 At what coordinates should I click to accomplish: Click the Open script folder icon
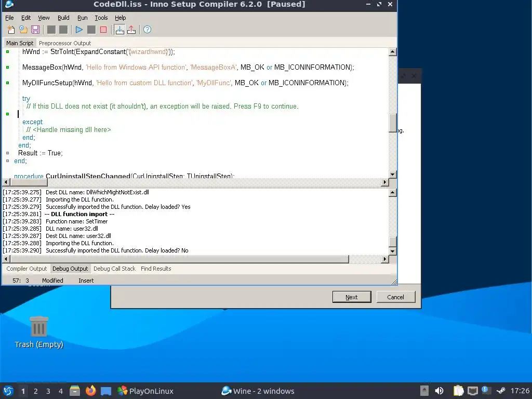tap(23, 30)
